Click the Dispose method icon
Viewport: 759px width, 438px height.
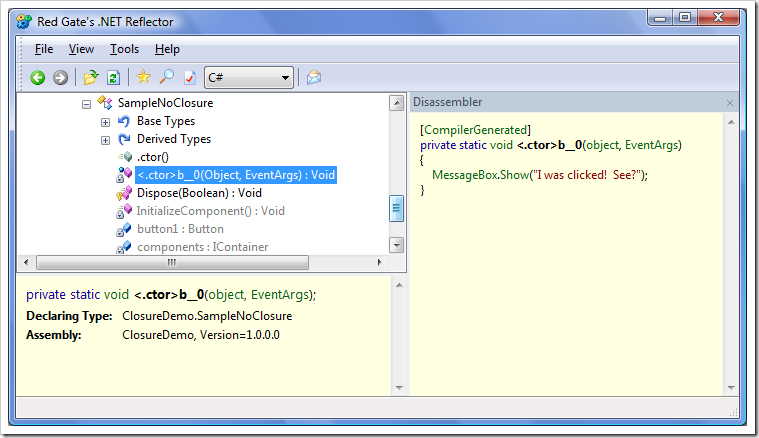pyautogui.click(x=124, y=193)
